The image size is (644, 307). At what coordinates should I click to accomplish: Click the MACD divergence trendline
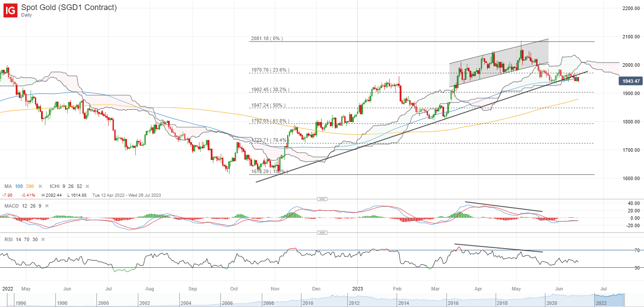503,207
